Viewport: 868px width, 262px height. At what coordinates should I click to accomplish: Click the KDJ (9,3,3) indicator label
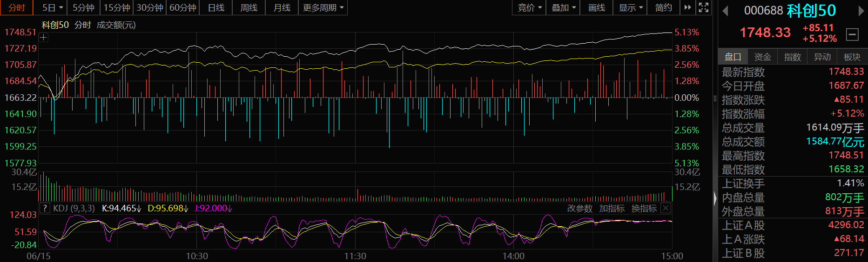point(74,208)
